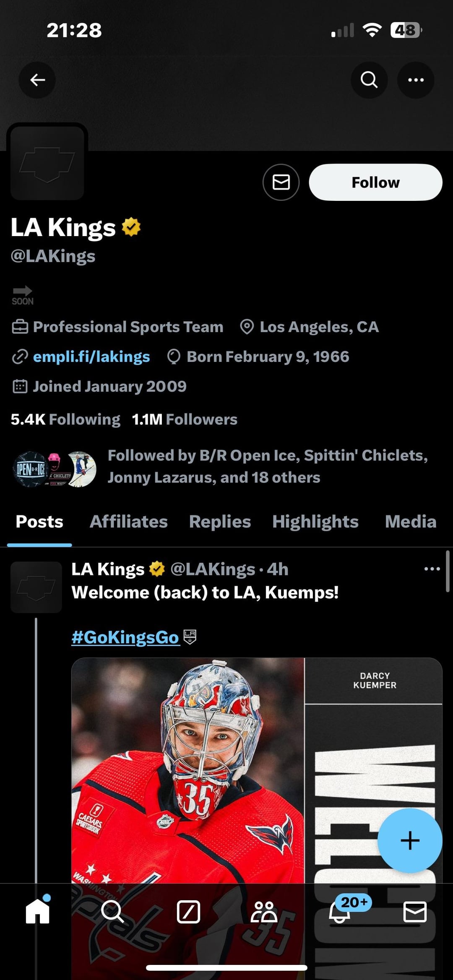Tap the back arrow button

pyautogui.click(x=37, y=80)
